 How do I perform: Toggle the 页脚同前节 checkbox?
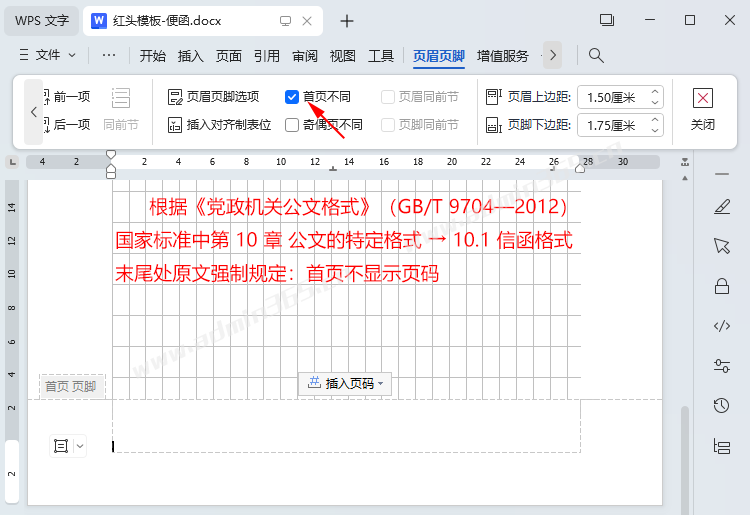(387, 125)
